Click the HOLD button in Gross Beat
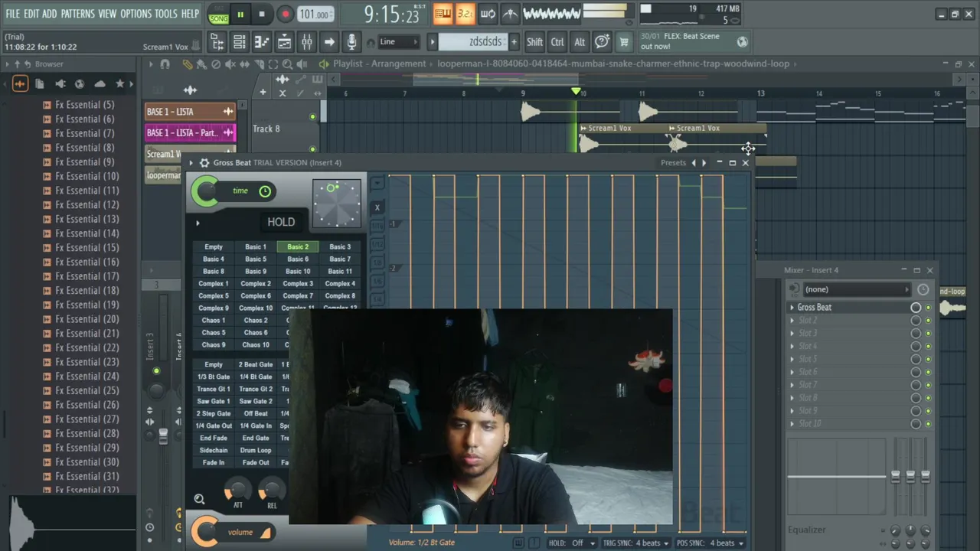 281,222
